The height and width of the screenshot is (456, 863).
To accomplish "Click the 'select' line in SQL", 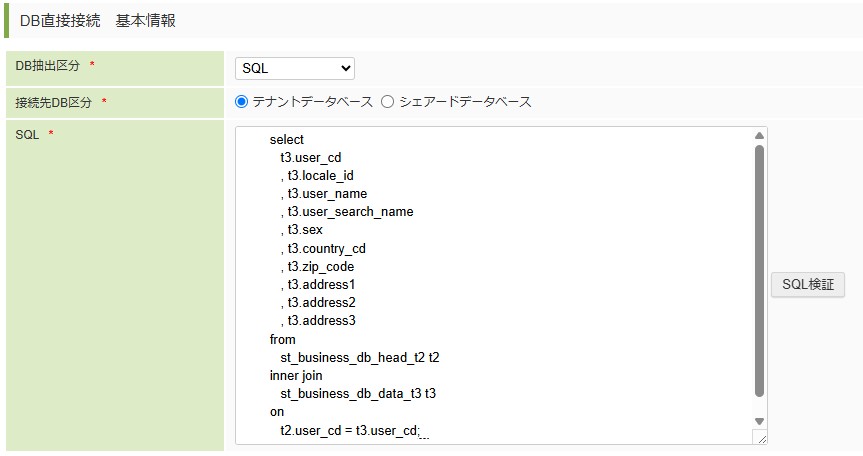I will point(287,140).
